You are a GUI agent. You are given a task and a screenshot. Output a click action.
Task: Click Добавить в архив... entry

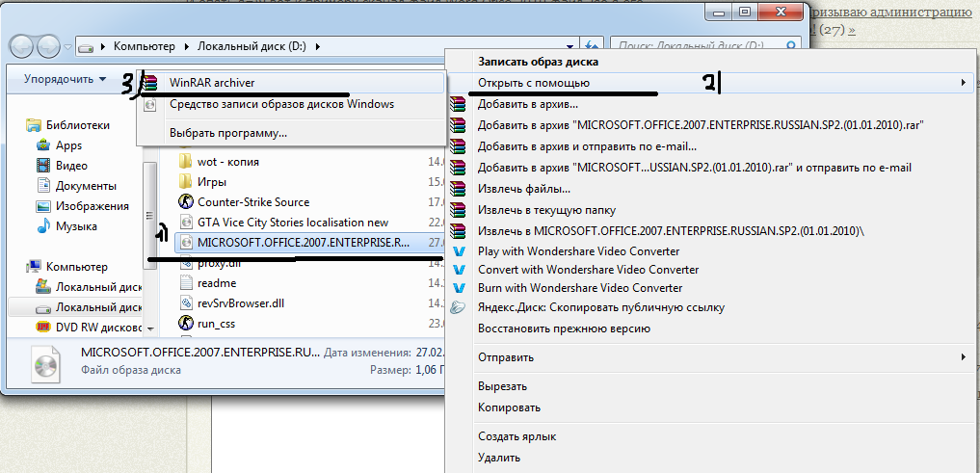[x=527, y=105]
